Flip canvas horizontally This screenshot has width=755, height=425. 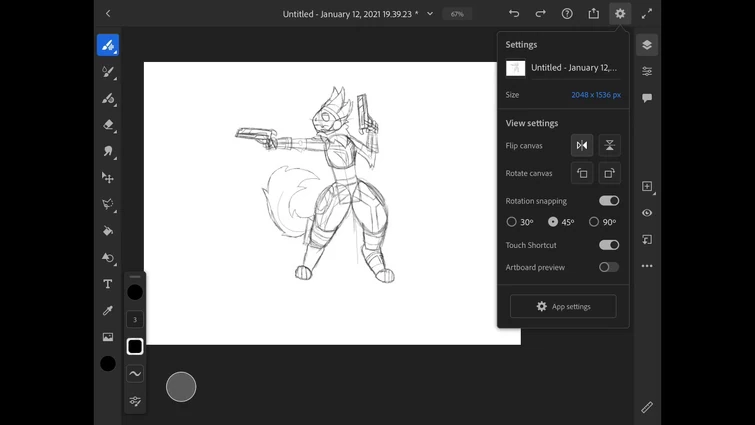[x=582, y=145]
